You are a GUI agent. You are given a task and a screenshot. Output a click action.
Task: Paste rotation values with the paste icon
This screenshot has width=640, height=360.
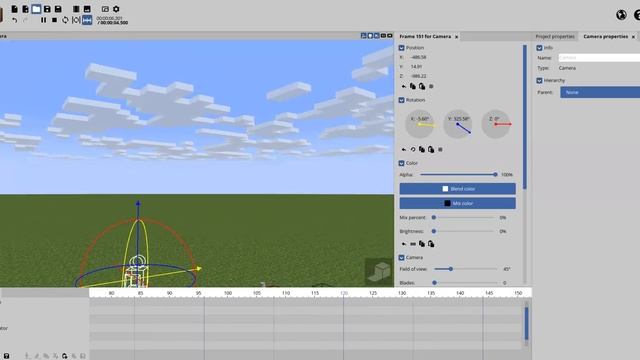click(x=431, y=149)
